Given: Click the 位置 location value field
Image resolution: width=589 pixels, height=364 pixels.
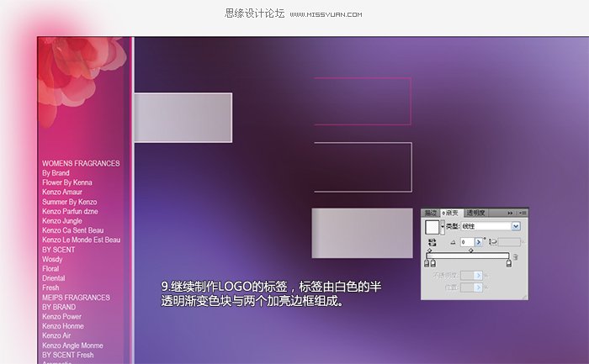Looking at the screenshot, I should pos(467,288).
